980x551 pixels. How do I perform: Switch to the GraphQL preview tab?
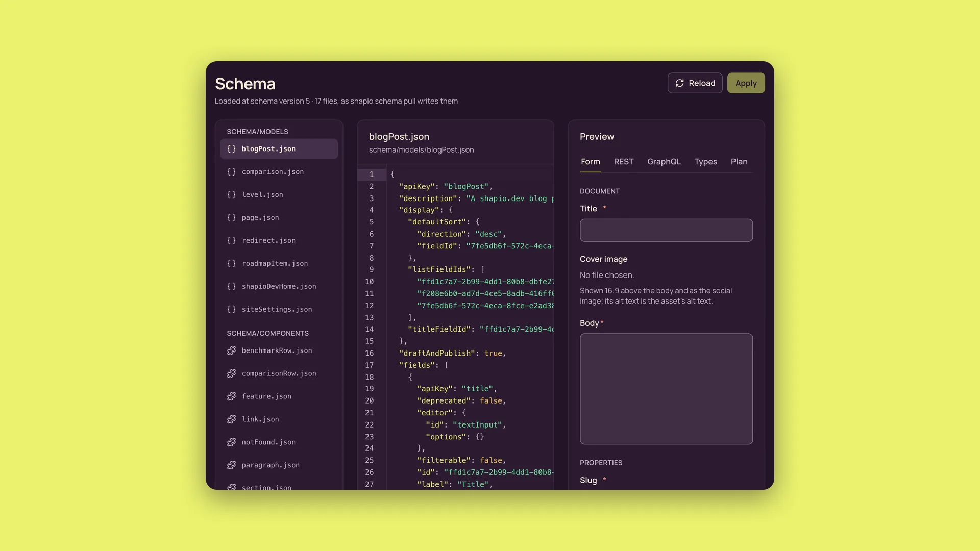tap(664, 162)
